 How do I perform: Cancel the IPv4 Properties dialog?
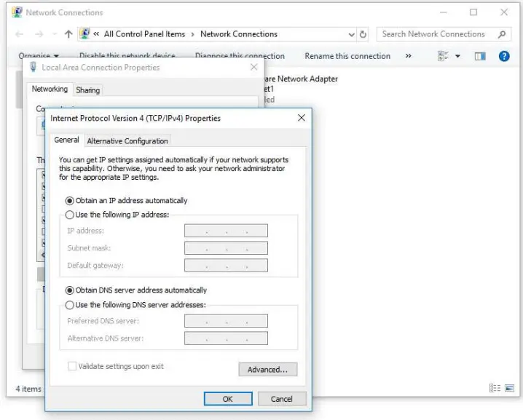pyautogui.click(x=281, y=399)
